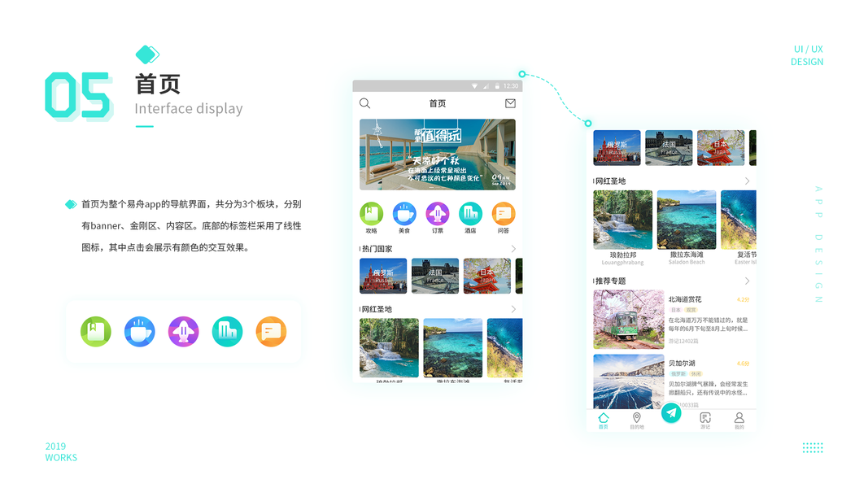
Task: Click the Wi-Fi icon in phone status bar
Action: click(474, 85)
